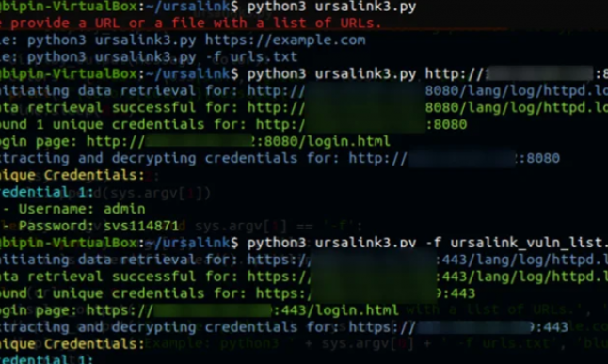
Task: Click 'urls.txt' in the -f usage example
Action: point(264,56)
